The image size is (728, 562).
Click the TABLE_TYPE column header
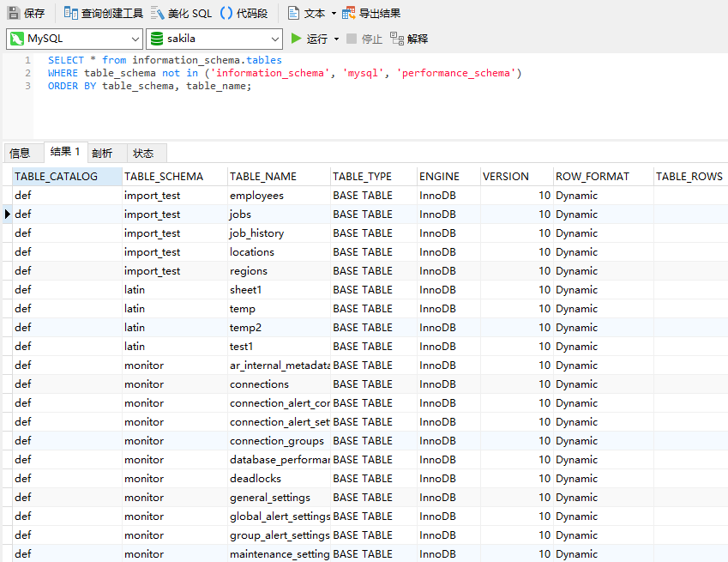[x=373, y=177]
